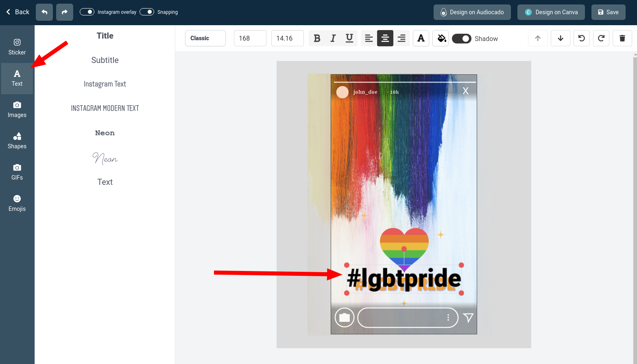Open the Sticker panel in sidebar
The image size is (637, 364).
[x=17, y=47]
